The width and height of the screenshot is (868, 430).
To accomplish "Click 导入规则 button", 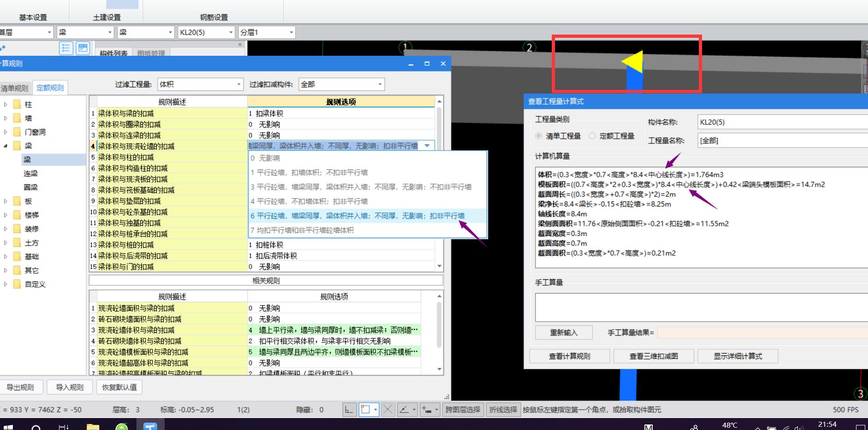I will (70, 387).
